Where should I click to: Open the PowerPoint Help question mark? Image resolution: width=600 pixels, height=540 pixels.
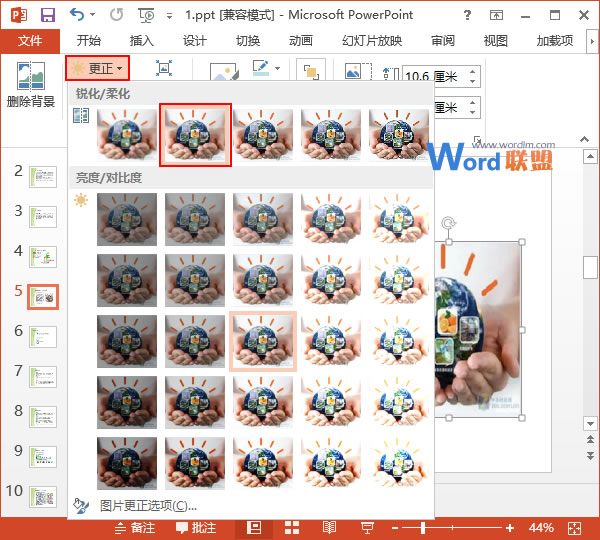point(467,15)
